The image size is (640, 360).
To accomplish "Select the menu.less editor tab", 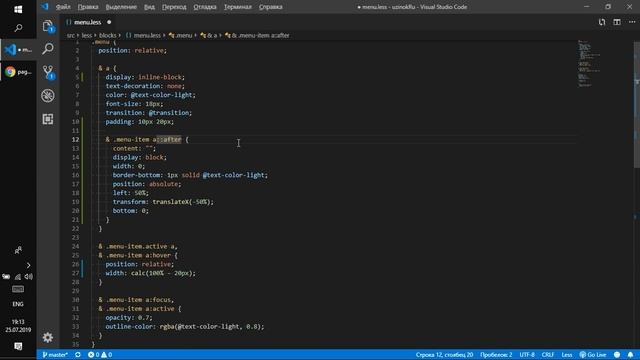I will pos(89,22).
